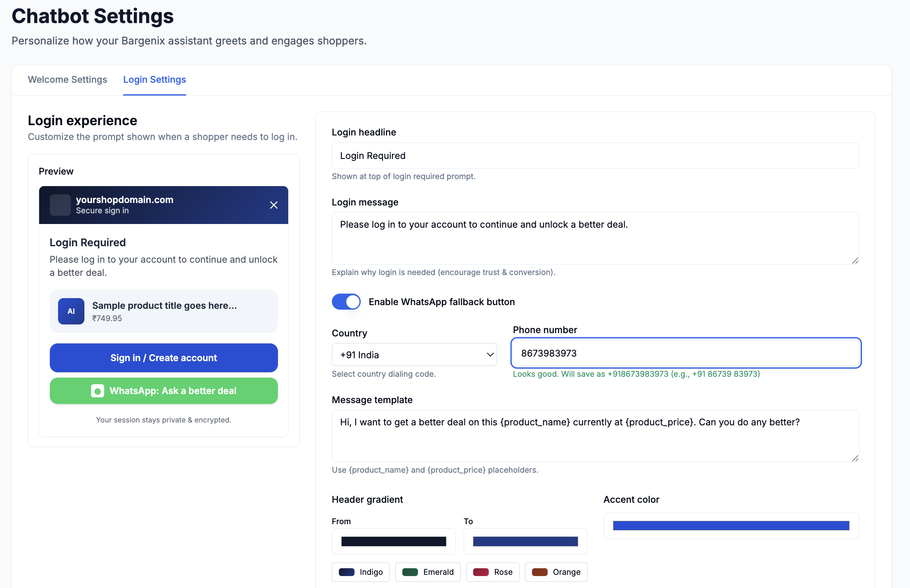Select the Login Settings tab
Screen dimensions: 910x588
tap(154, 79)
